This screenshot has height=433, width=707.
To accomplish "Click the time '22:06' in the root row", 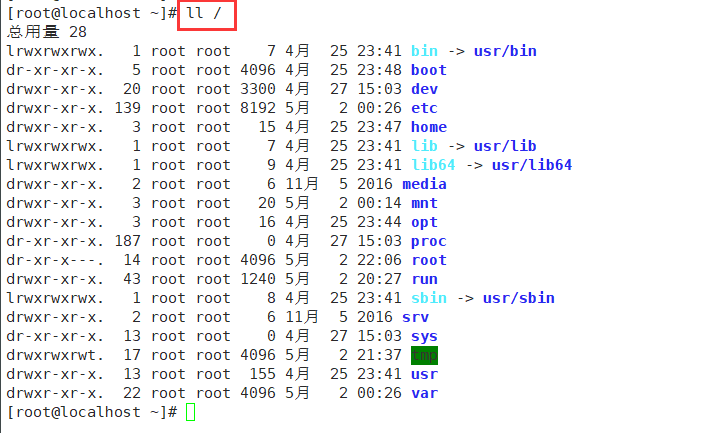I will (379, 260).
